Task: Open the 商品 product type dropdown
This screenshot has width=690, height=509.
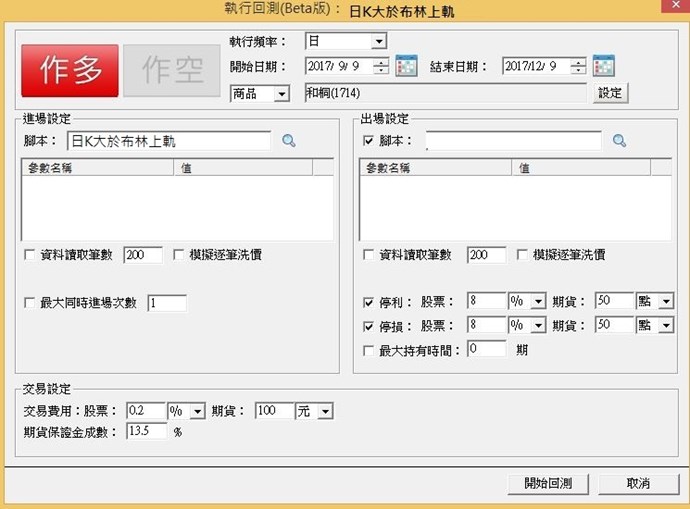Action: (281, 93)
